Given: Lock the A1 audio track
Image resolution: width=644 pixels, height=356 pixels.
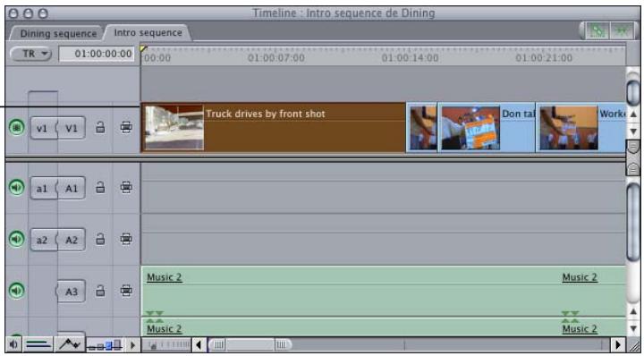Looking at the screenshot, I should point(100,188).
